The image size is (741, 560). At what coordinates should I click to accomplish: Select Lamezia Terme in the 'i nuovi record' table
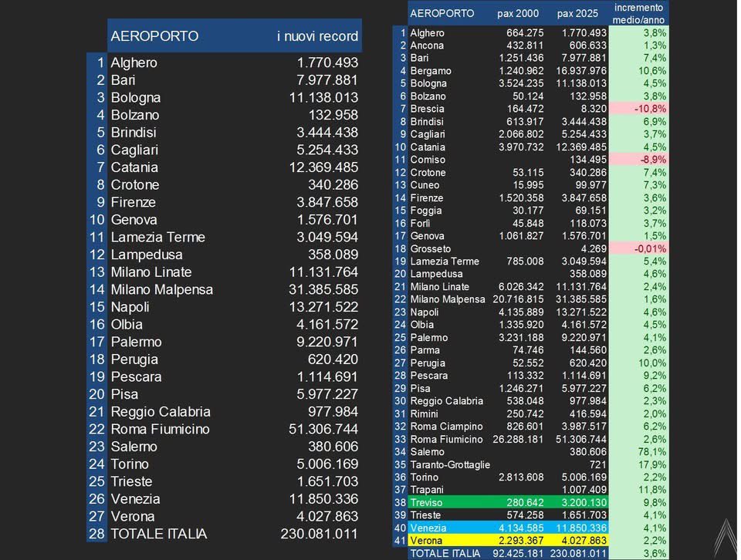pos(157,238)
